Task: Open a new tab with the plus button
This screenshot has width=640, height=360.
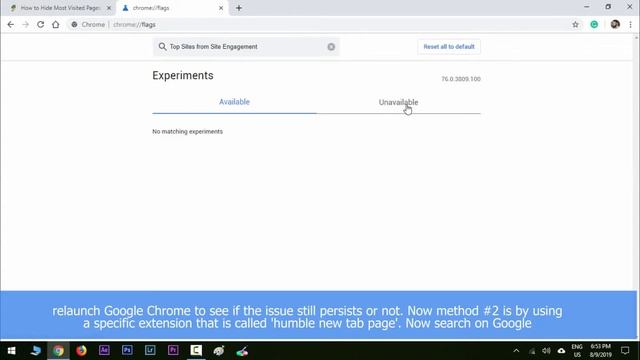Action: [239, 8]
